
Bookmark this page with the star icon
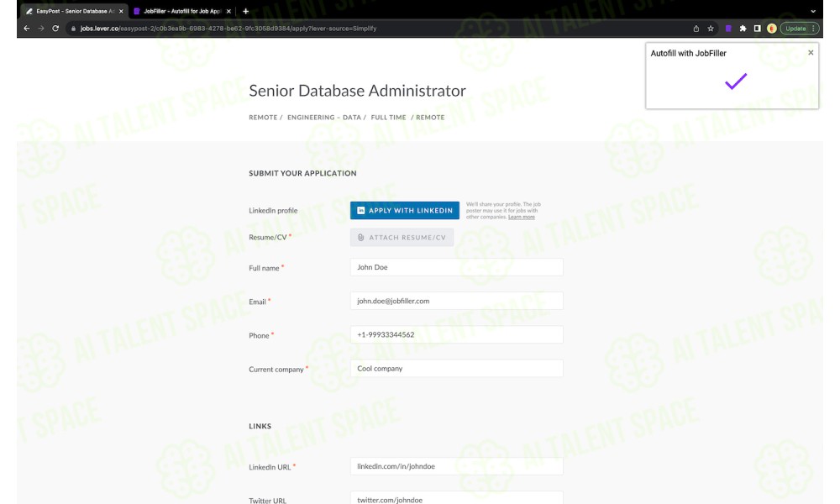click(x=711, y=29)
